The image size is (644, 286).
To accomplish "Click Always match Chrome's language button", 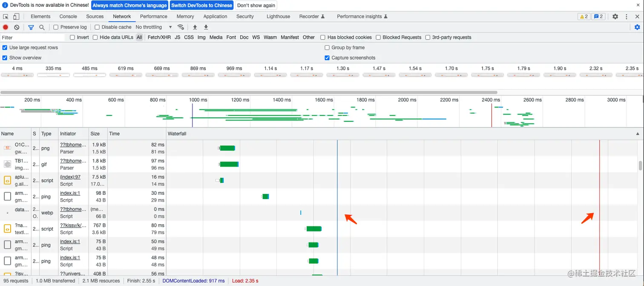I will (129, 6).
